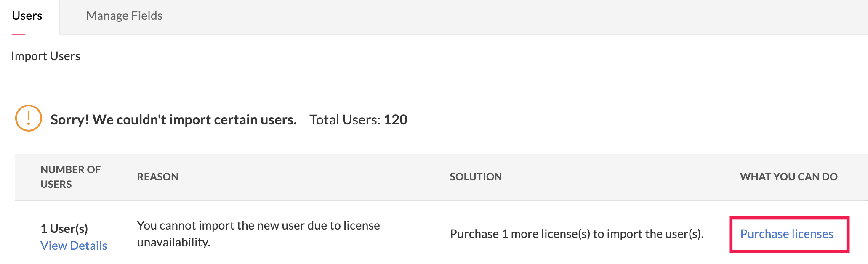This screenshot has width=868, height=264.
Task: Click the REASON column header
Action: (x=158, y=177)
